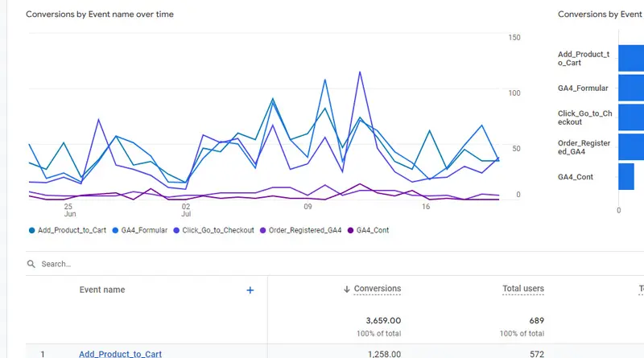Click the 3,659.00 conversions total

pos(383,321)
